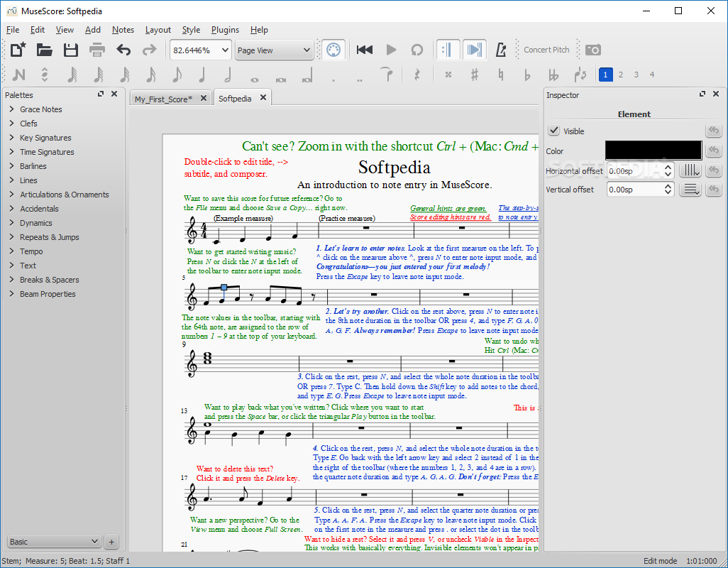This screenshot has height=568, width=728.
Task: Start playback with Play button
Action: click(x=391, y=50)
